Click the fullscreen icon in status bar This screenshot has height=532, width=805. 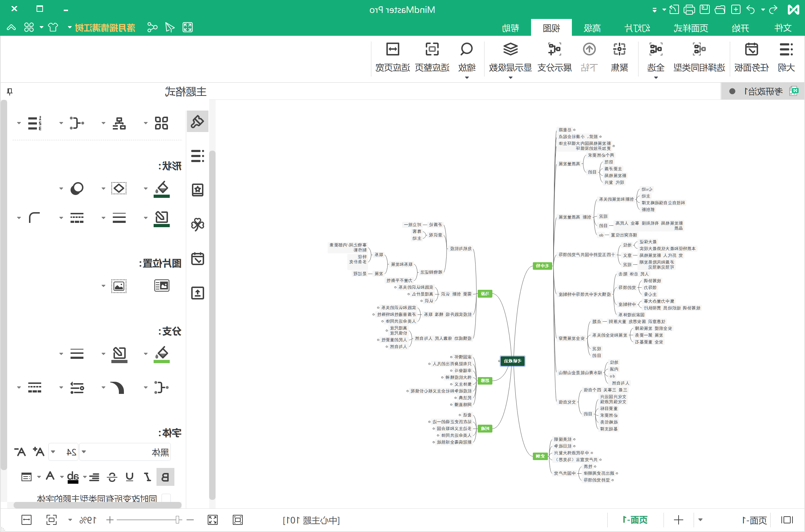[213, 520]
